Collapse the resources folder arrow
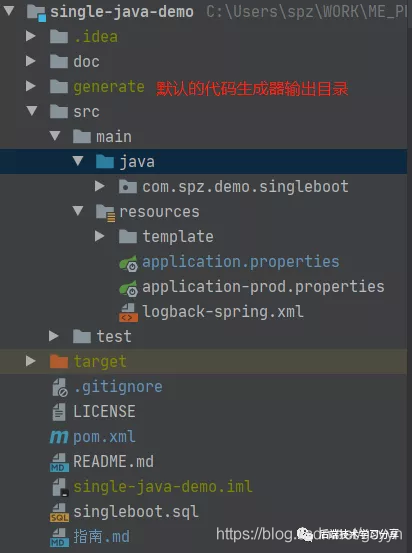The height and width of the screenshot is (553, 412). [x=78, y=211]
